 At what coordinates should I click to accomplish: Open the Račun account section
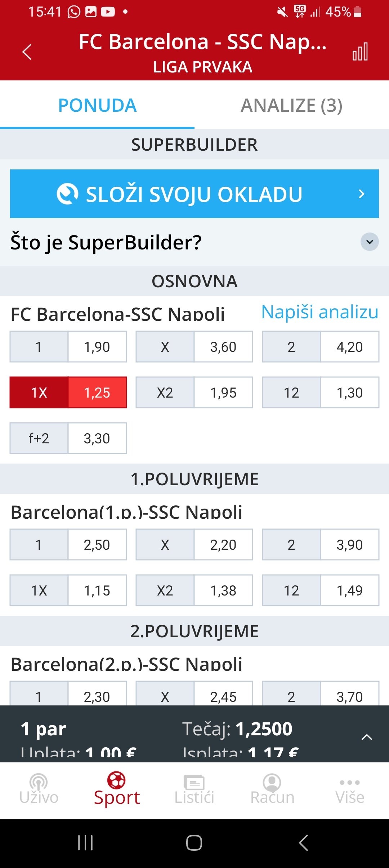[x=272, y=789]
